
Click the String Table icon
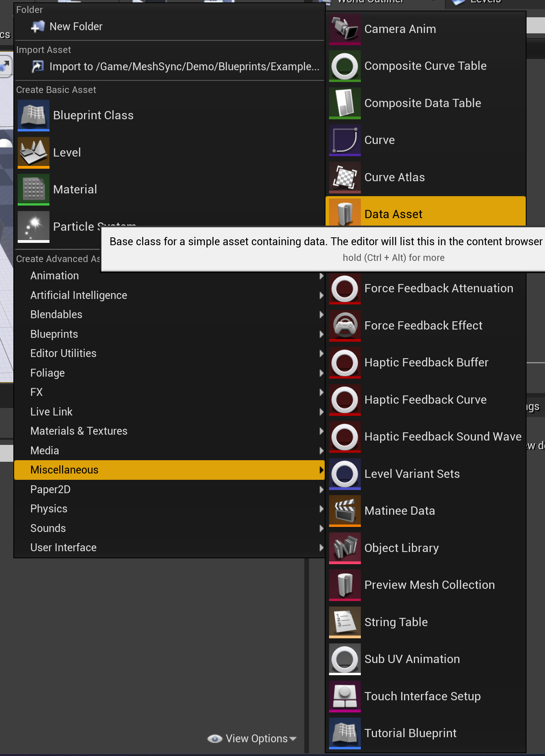coord(345,622)
